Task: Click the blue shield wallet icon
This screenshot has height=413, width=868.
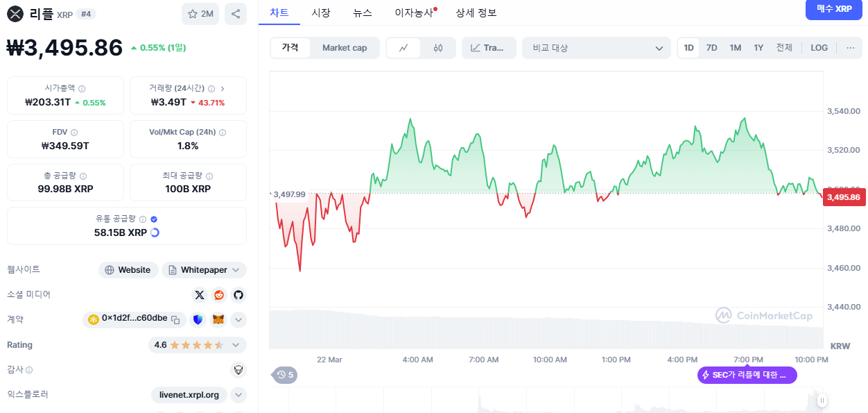Action: (198, 320)
